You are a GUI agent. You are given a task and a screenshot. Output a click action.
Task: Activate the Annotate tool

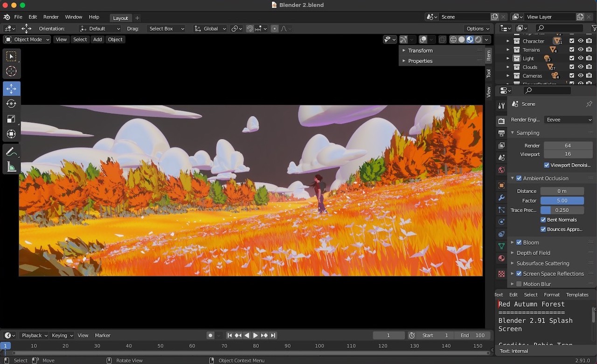[10, 151]
